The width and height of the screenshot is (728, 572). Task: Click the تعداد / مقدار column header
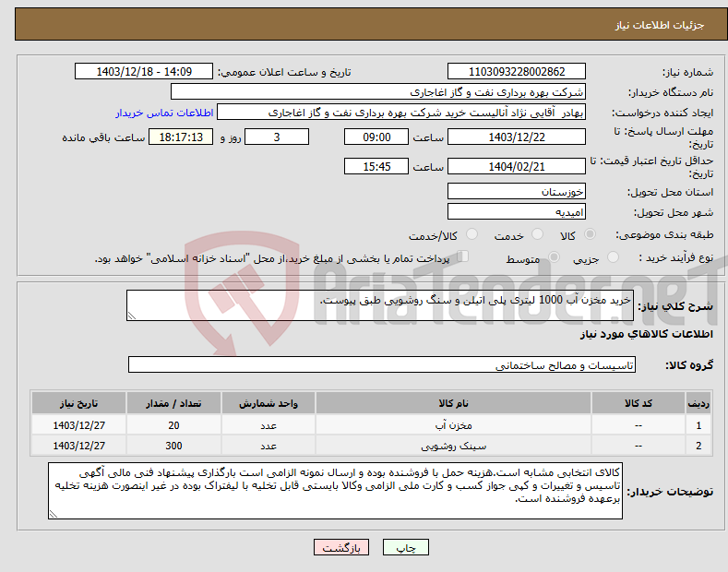click(173, 403)
